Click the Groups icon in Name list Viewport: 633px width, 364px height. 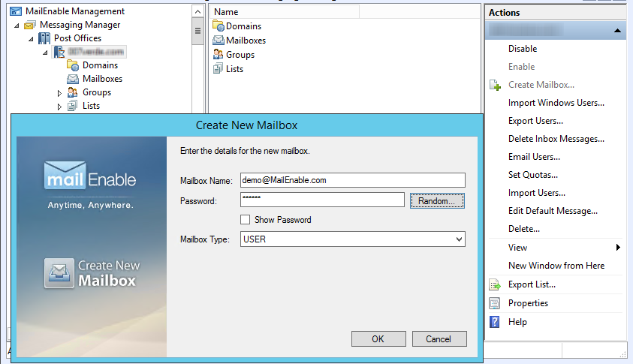pyautogui.click(x=218, y=55)
